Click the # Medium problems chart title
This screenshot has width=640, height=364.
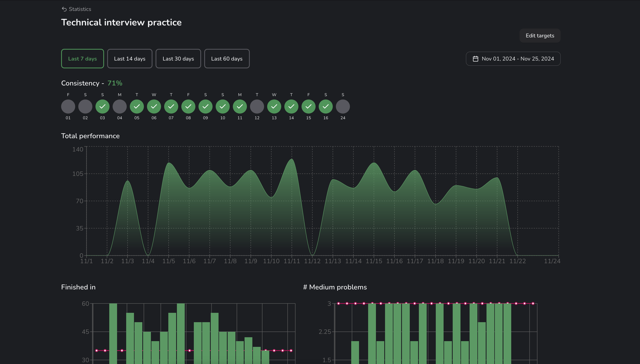tap(335, 287)
